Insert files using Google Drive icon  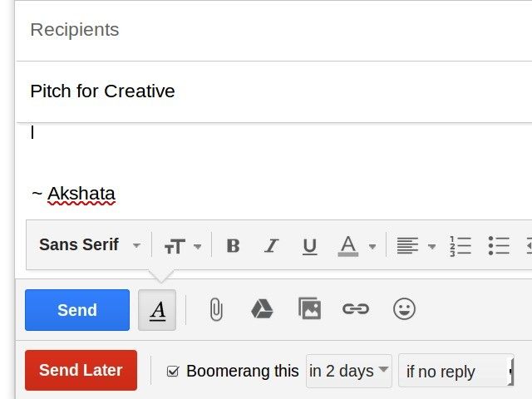click(262, 310)
